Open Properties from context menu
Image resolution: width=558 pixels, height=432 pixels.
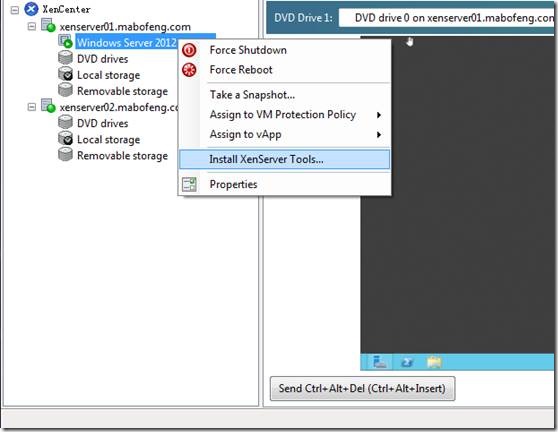pos(285,184)
